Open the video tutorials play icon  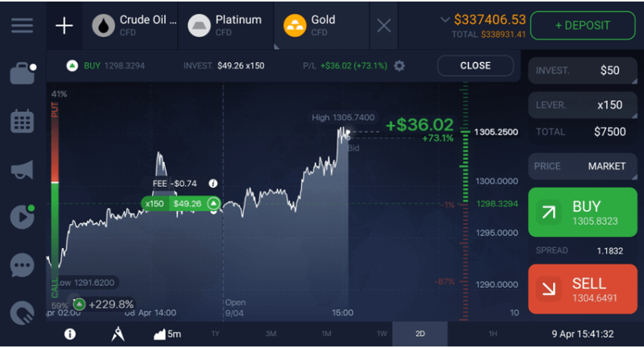(x=23, y=217)
